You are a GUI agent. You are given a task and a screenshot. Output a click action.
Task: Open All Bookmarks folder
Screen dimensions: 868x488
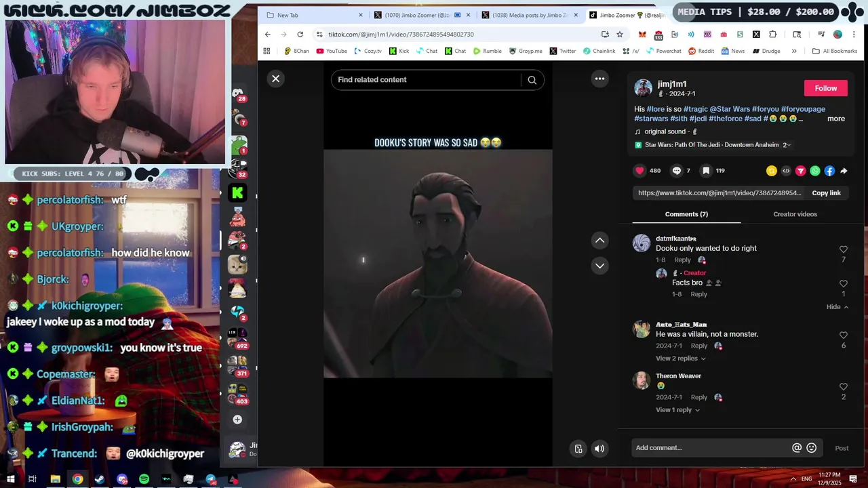(835, 51)
